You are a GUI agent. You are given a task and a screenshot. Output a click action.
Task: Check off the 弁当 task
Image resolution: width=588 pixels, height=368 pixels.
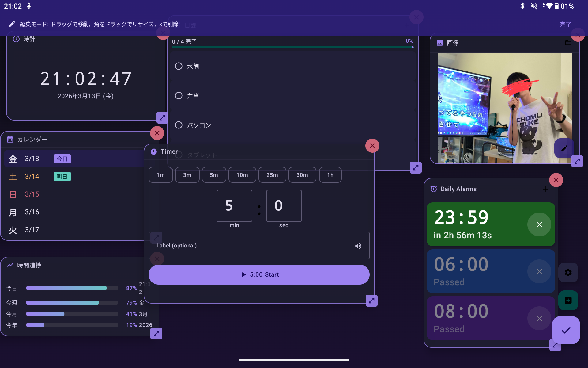click(179, 95)
